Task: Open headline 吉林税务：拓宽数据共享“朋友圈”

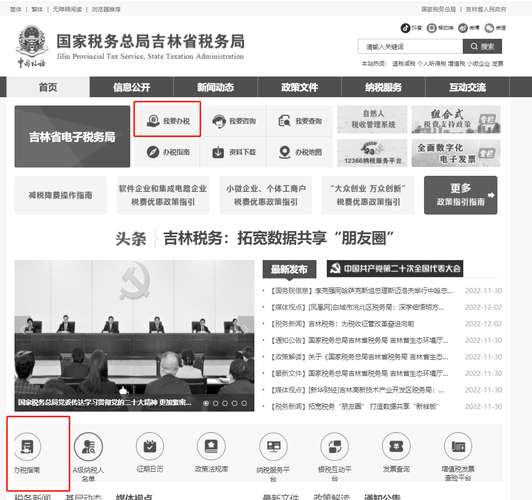Action: 278,238
